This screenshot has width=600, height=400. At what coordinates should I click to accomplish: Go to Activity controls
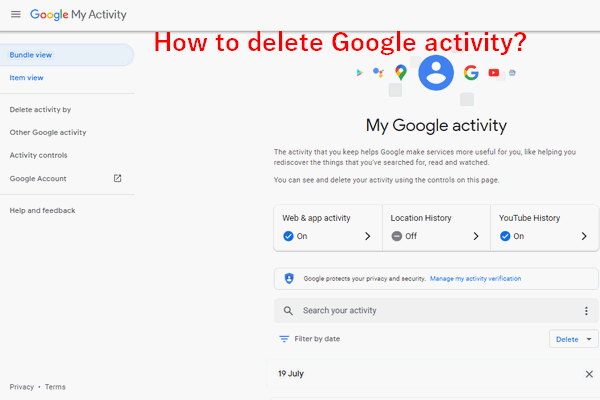pos(38,155)
